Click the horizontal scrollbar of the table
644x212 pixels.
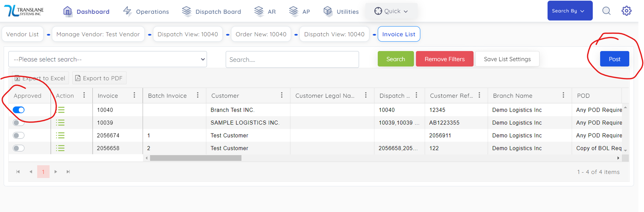[196, 158]
